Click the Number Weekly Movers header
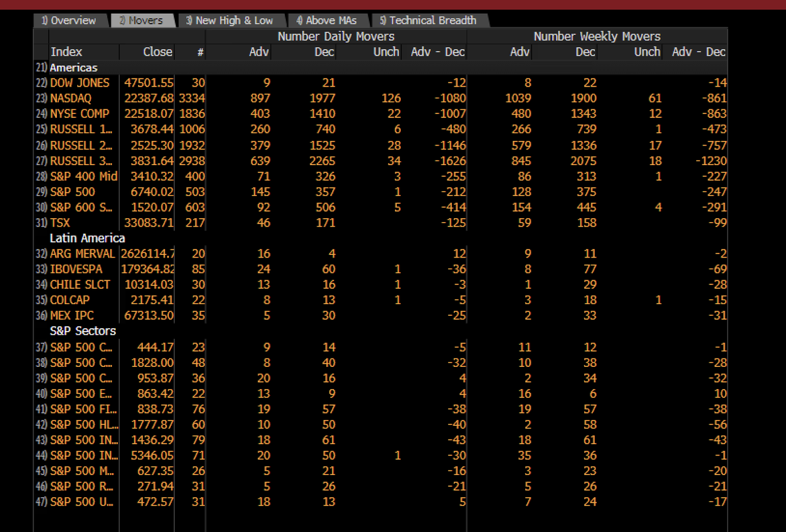 (597, 37)
